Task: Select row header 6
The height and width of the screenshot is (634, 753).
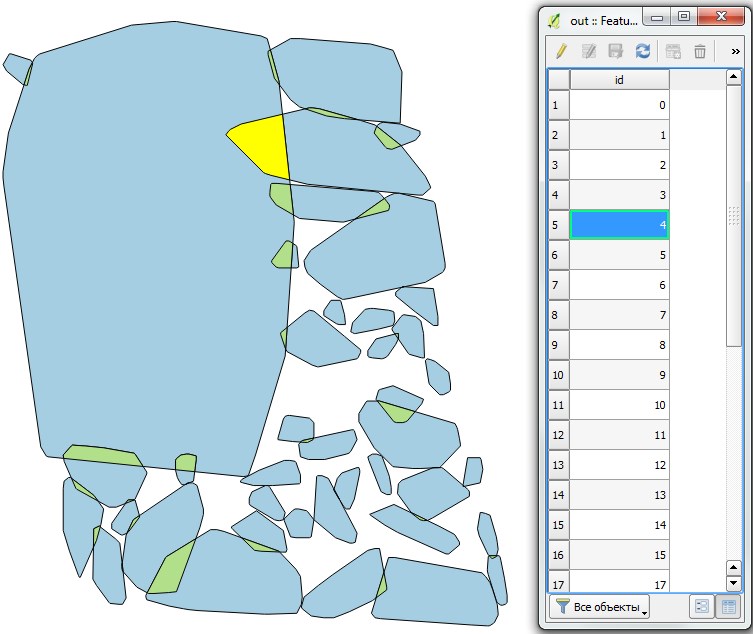Action: pyautogui.click(x=559, y=255)
